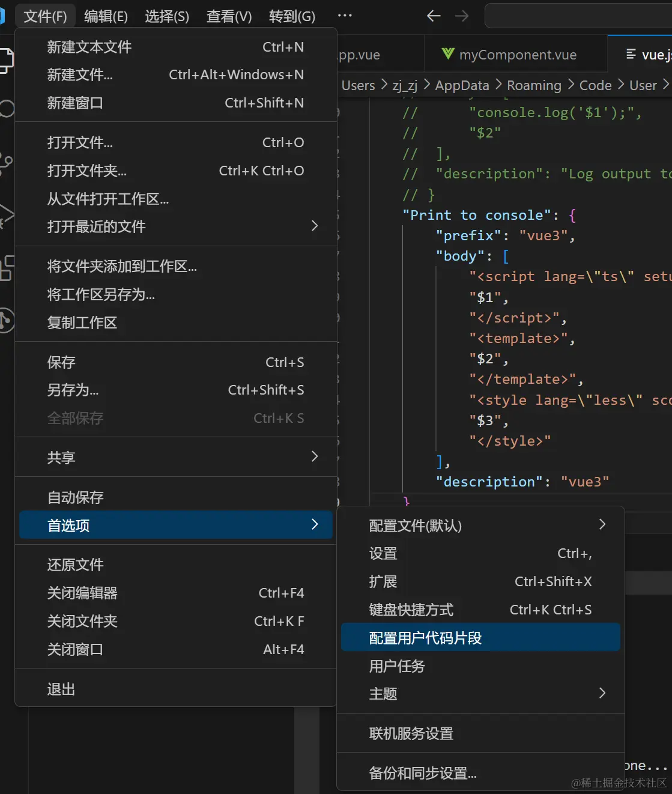Open the Extensions view in activity bar
Image resolution: width=672 pixels, height=794 pixels.
(6, 268)
